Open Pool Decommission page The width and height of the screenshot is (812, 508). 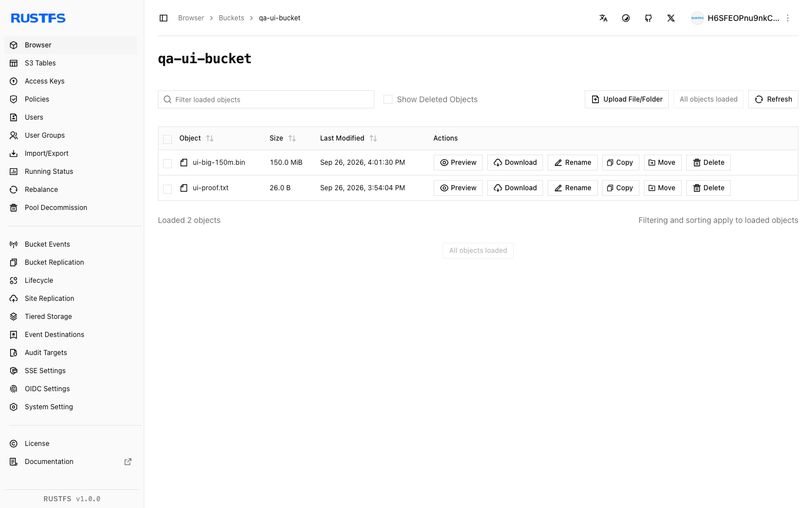(x=70, y=208)
